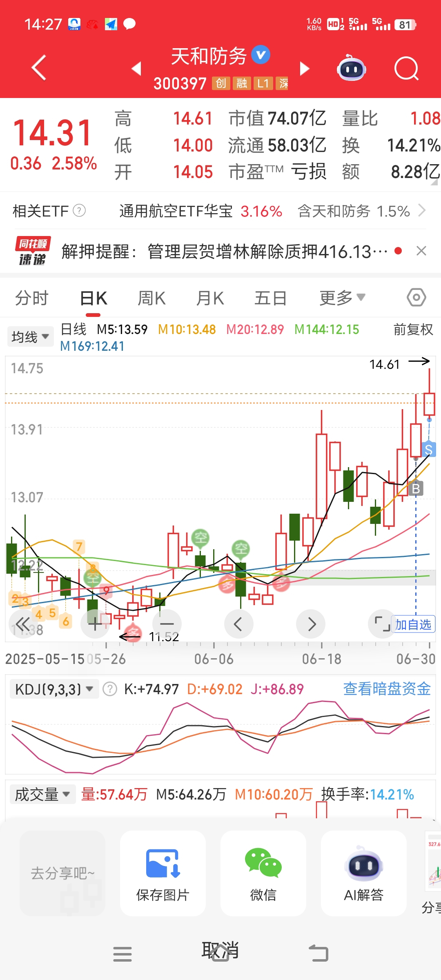Tap the question mark next to KDJ

point(109,689)
